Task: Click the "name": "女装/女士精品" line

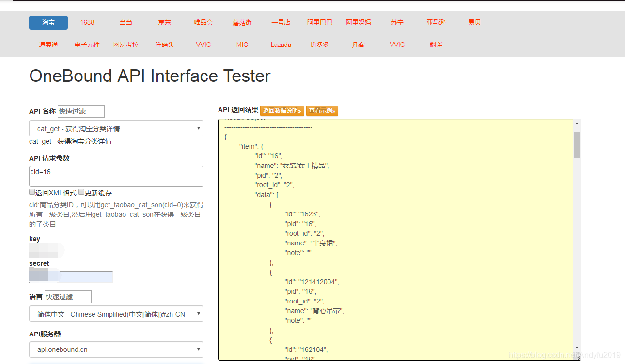Action: [292, 166]
